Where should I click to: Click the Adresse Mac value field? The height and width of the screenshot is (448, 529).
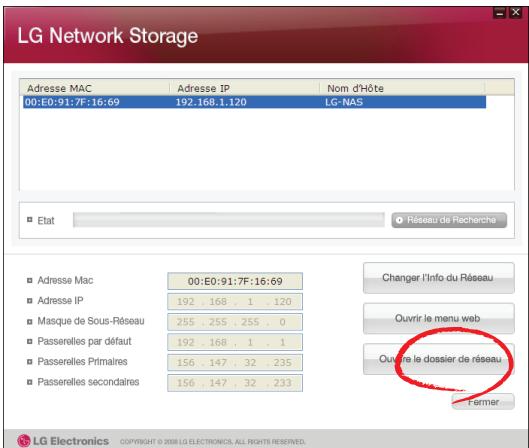pyautogui.click(x=235, y=281)
